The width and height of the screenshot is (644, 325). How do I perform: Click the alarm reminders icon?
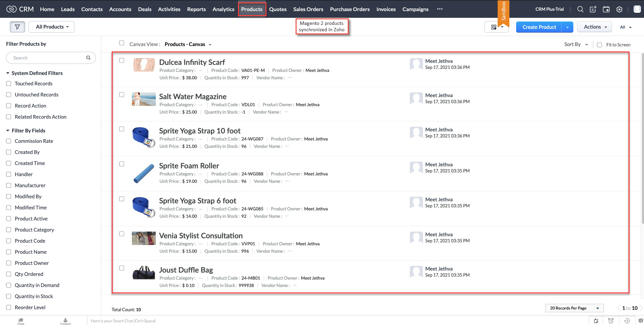click(x=611, y=321)
